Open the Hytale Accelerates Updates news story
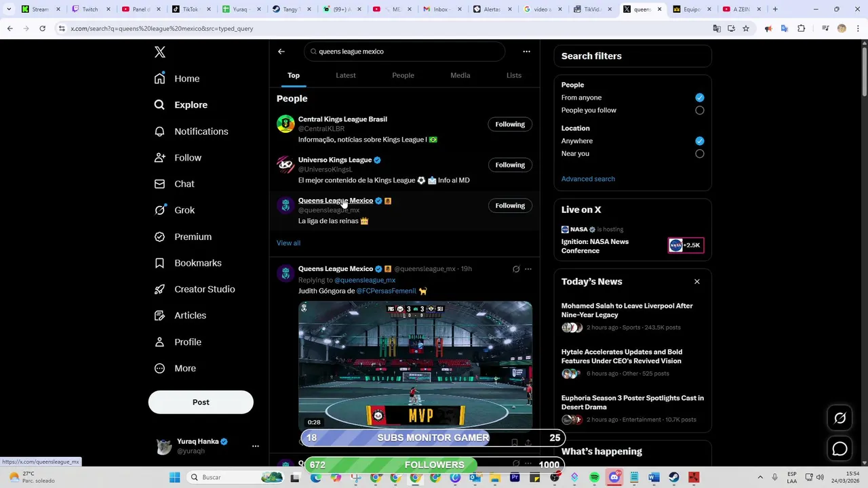Image resolution: width=868 pixels, height=488 pixels. (x=632, y=363)
